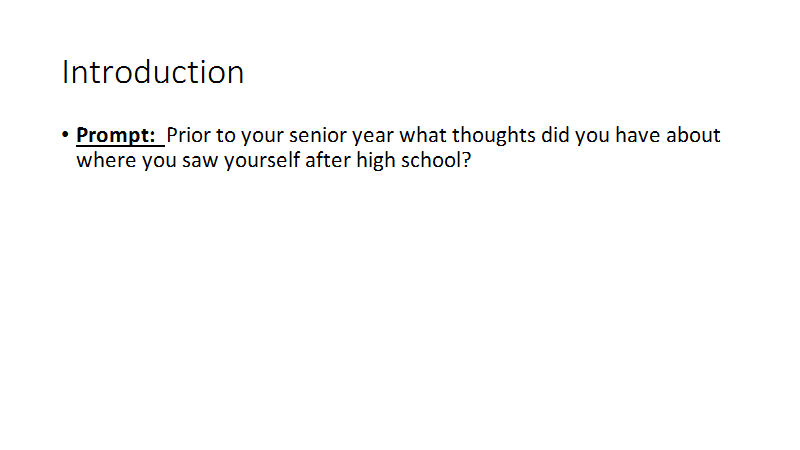Click the word 'high' before school
Image resolution: width=800 pixels, height=450 pixels.
pyautogui.click(x=376, y=161)
